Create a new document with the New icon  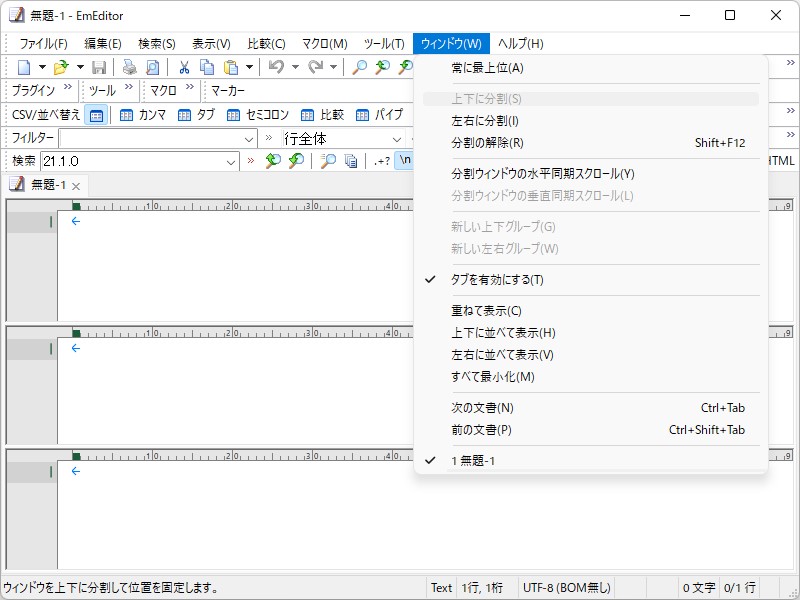[22, 66]
